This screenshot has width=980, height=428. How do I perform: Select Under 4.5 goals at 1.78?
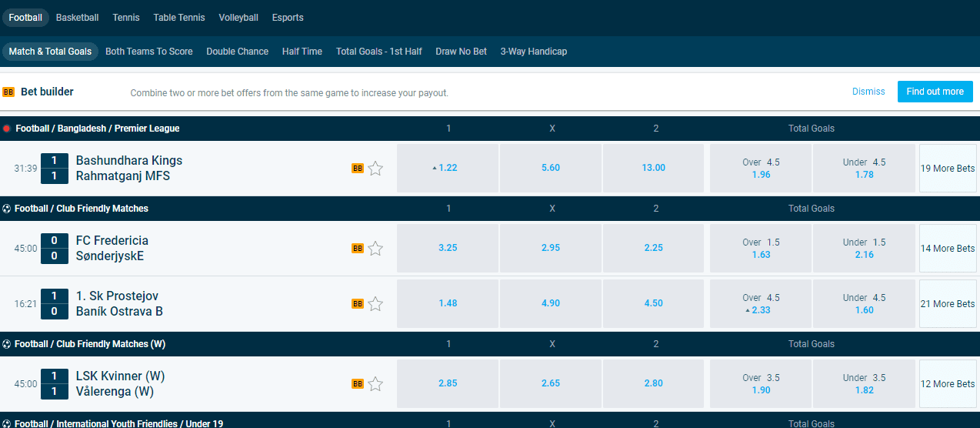tap(864, 168)
